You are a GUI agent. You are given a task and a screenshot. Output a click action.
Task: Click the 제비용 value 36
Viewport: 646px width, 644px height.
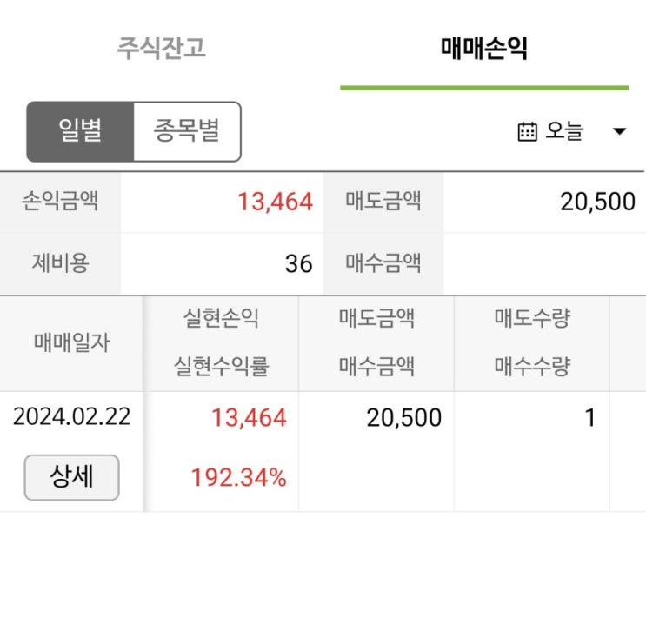coord(298,263)
